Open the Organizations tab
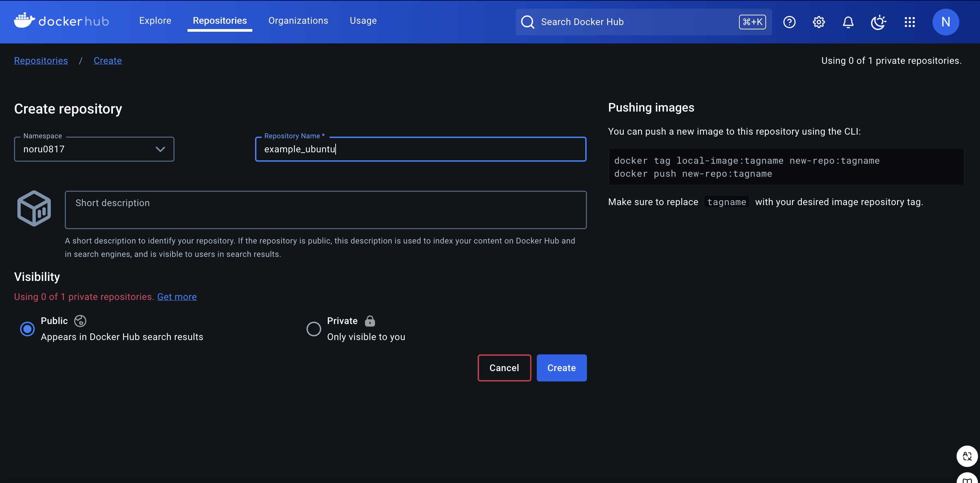The image size is (980, 483). 298,20
